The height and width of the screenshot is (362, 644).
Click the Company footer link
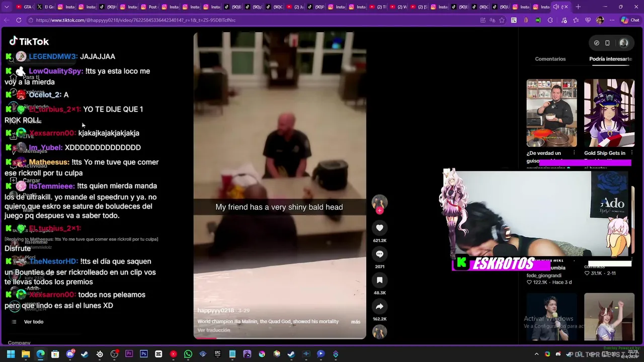pos(19,343)
